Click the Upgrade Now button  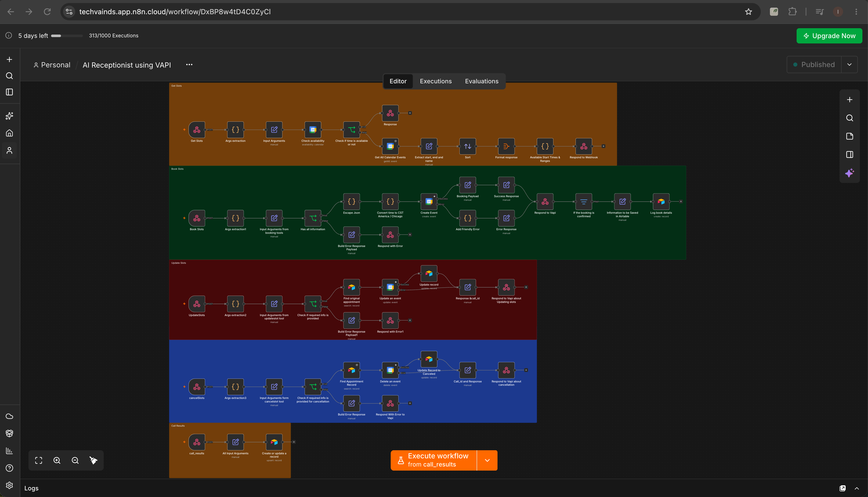coord(829,36)
